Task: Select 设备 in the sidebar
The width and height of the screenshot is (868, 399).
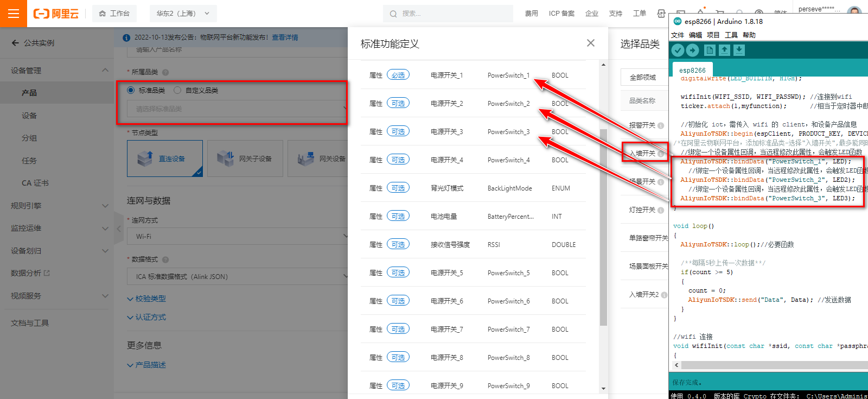Action: [x=29, y=116]
